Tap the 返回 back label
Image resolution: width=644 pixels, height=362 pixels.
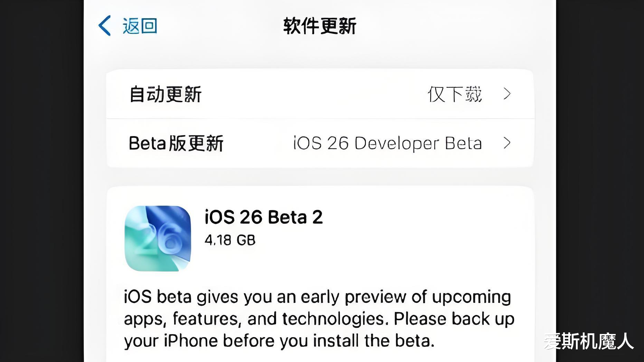(x=140, y=26)
